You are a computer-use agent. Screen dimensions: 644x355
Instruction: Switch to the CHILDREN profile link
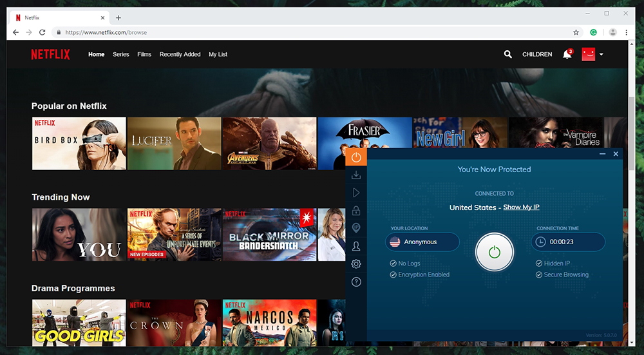537,54
